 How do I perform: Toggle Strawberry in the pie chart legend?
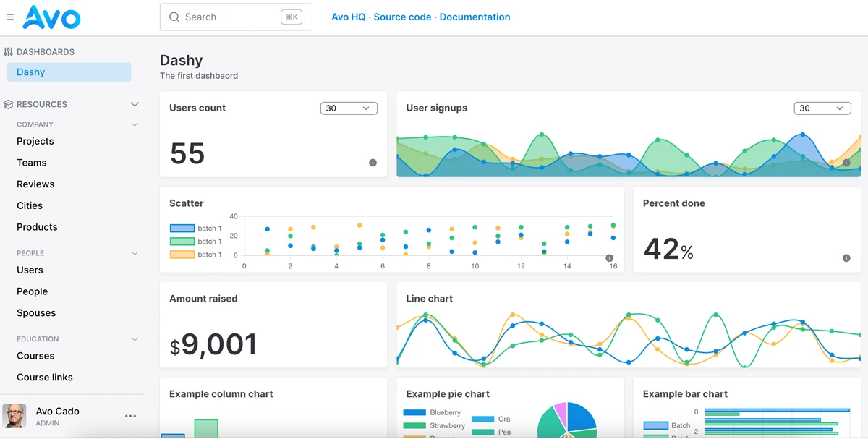pyautogui.click(x=434, y=425)
